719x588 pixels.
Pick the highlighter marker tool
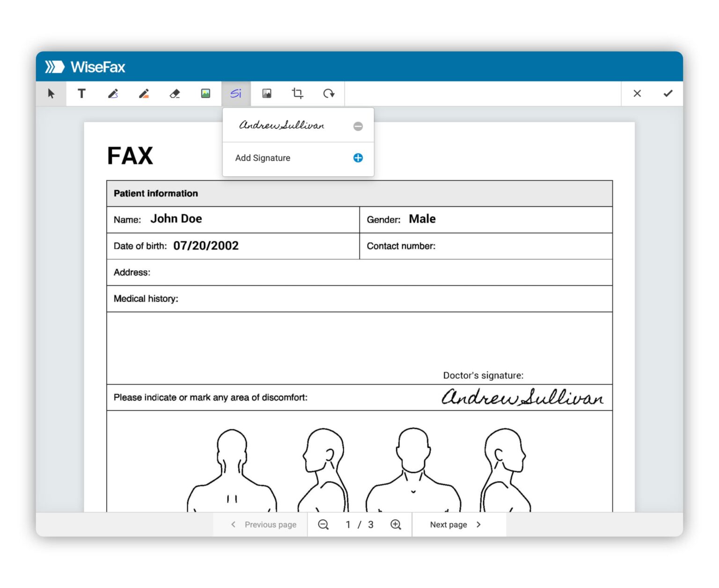[144, 94]
